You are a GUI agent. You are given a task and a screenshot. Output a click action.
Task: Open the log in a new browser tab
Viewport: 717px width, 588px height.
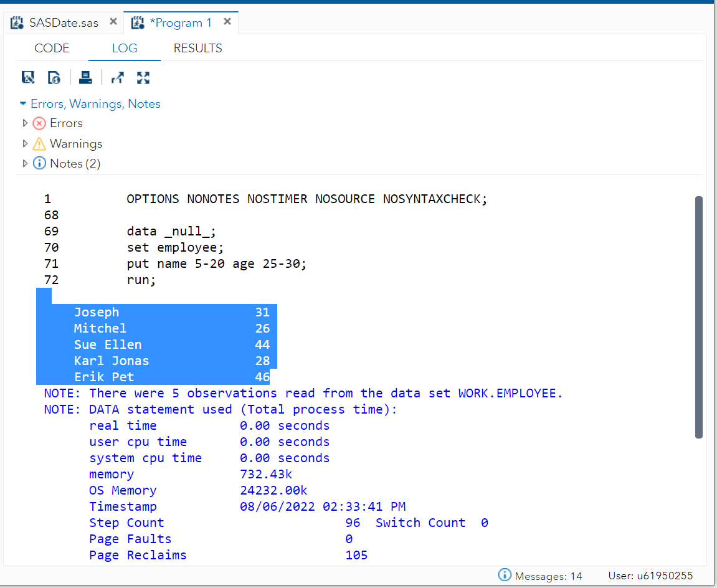click(117, 77)
